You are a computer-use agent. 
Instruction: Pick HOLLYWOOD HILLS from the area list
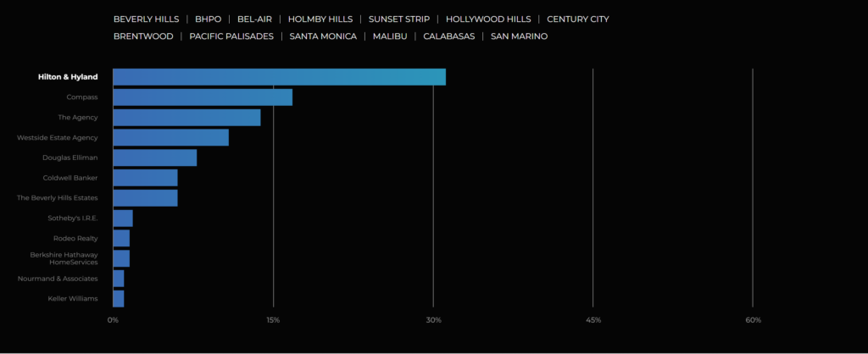(487, 19)
